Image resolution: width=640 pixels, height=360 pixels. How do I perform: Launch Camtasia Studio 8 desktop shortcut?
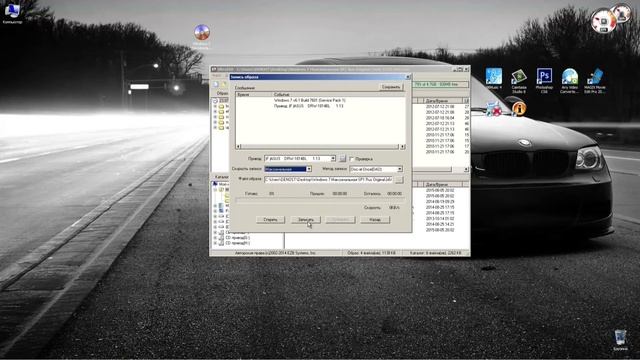tap(519, 80)
